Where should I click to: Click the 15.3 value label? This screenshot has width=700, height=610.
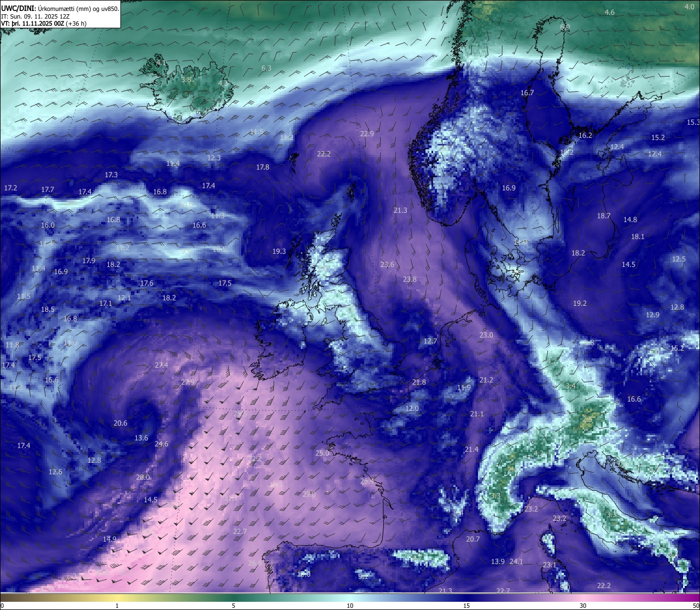pos(693,123)
